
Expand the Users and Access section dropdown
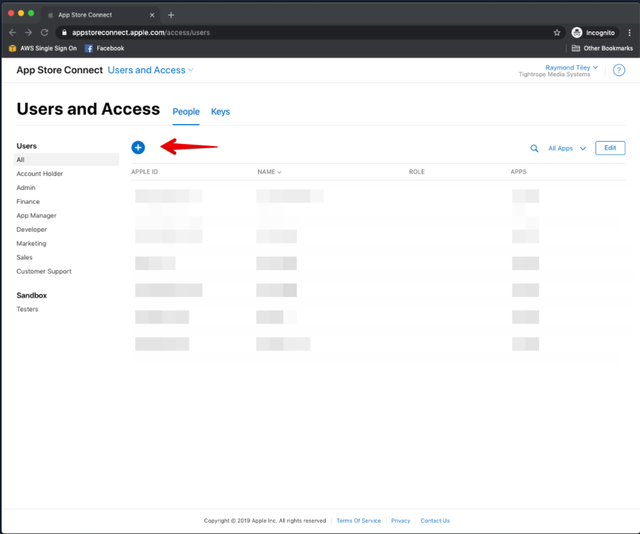click(150, 70)
